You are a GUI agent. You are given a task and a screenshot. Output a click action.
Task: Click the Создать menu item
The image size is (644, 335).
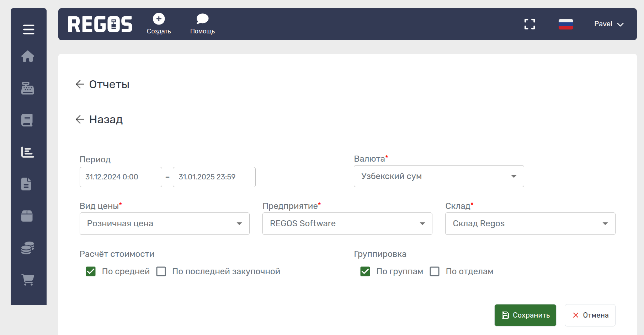[159, 24]
